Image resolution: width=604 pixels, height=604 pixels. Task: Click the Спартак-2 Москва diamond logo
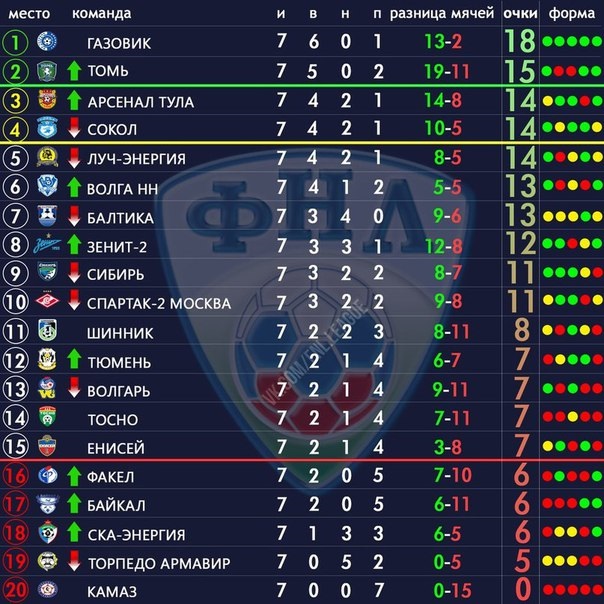(47, 301)
